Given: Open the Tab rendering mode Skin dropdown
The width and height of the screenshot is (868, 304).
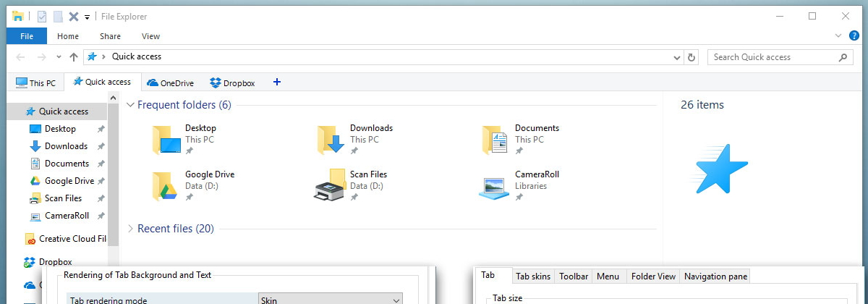Looking at the screenshot, I should (x=331, y=300).
